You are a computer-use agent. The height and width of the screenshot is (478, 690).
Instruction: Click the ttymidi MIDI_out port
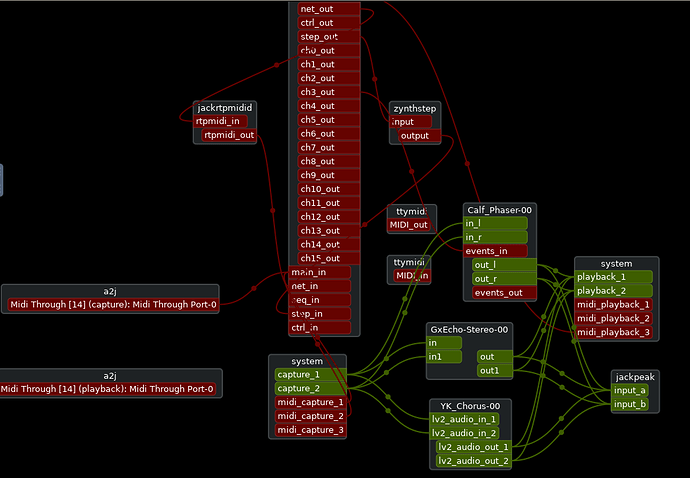click(x=409, y=225)
